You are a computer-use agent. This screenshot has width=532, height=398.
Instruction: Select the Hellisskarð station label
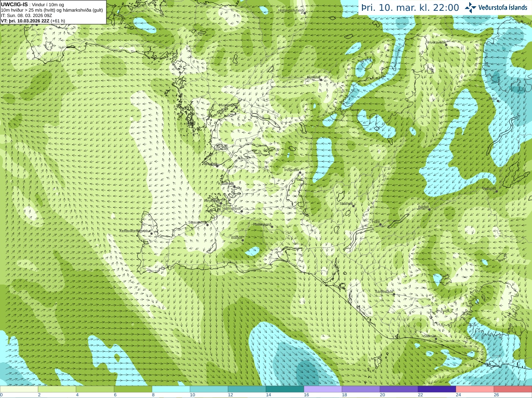262,224
